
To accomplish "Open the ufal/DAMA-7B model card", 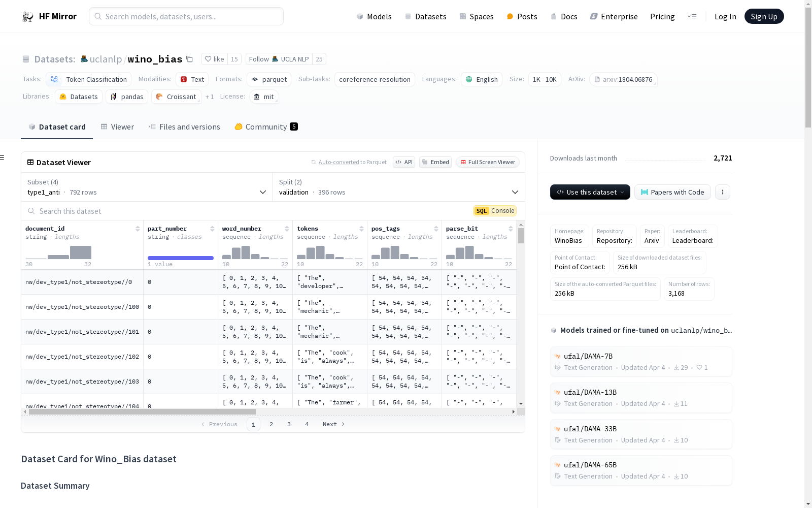I will pos(641,362).
